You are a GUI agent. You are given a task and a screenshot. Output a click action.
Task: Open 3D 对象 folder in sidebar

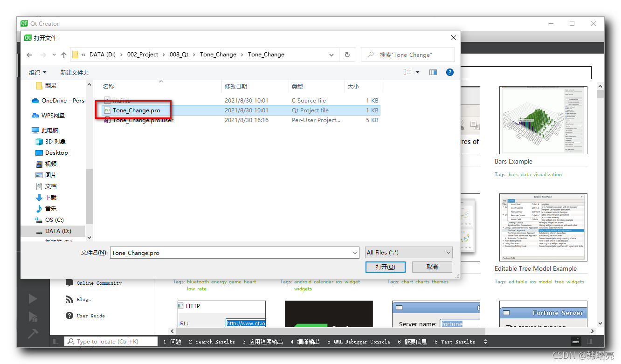(x=51, y=141)
